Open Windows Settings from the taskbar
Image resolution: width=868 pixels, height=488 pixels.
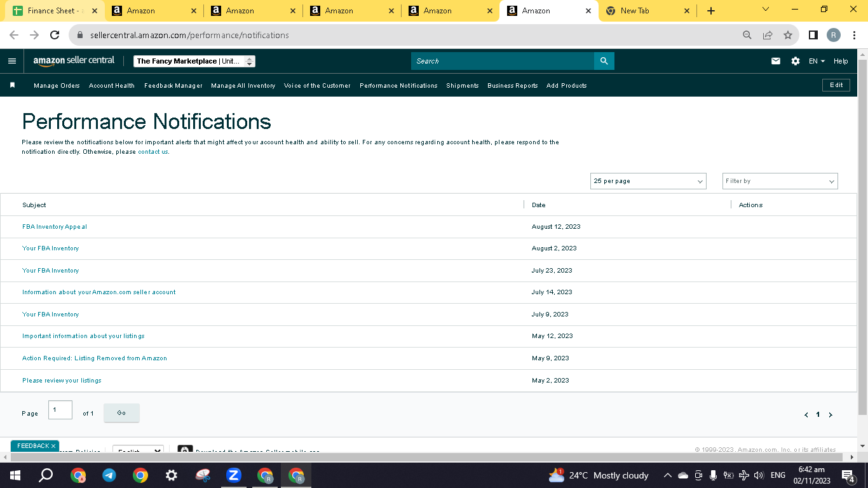[172, 475]
